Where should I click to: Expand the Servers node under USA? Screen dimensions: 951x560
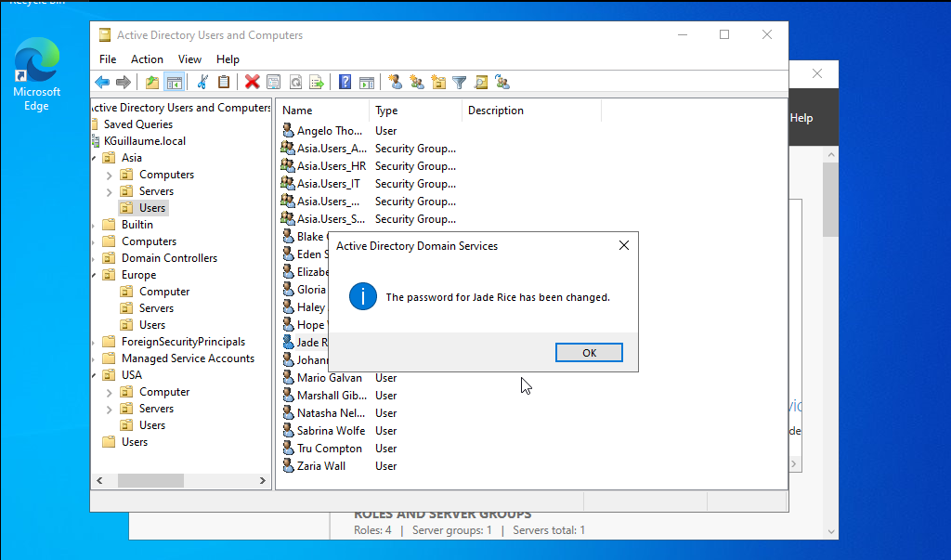[x=110, y=409]
